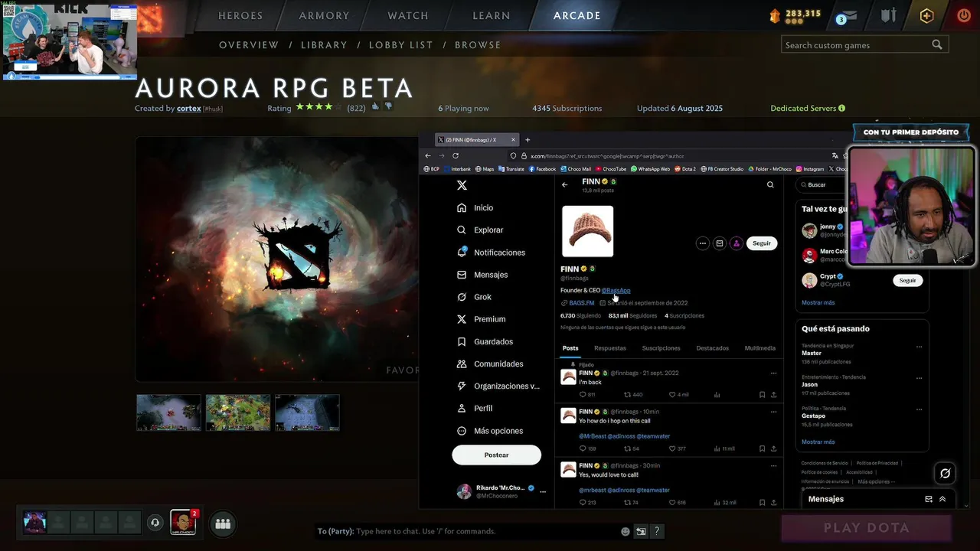This screenshot has height=551, width=980.
Task: Share the "Yes, would love to call!" post
Action: 773,503
